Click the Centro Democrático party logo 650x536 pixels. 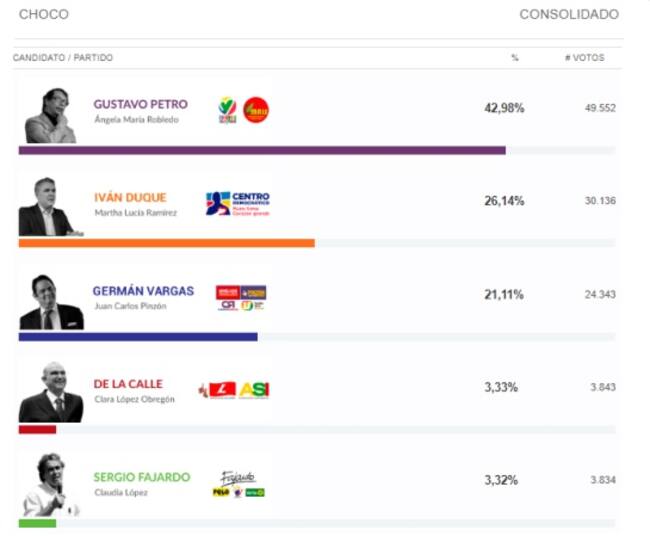point(238,204)
